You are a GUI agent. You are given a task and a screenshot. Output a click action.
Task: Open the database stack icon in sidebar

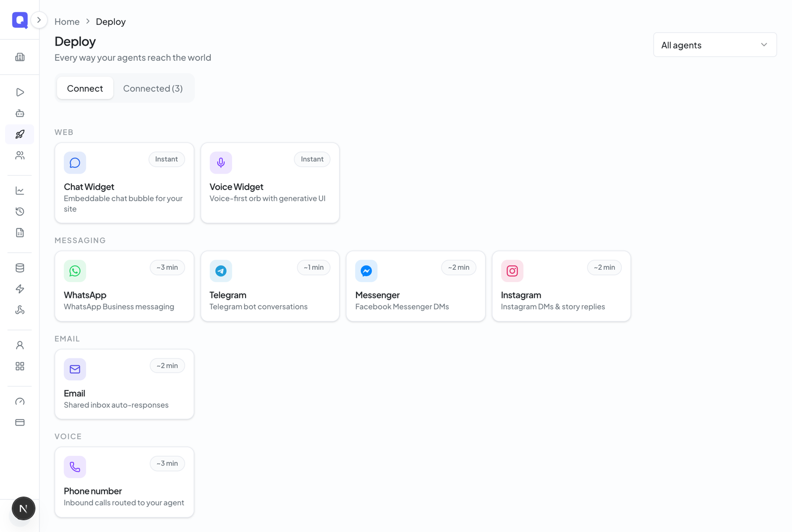tap(20, 268)
